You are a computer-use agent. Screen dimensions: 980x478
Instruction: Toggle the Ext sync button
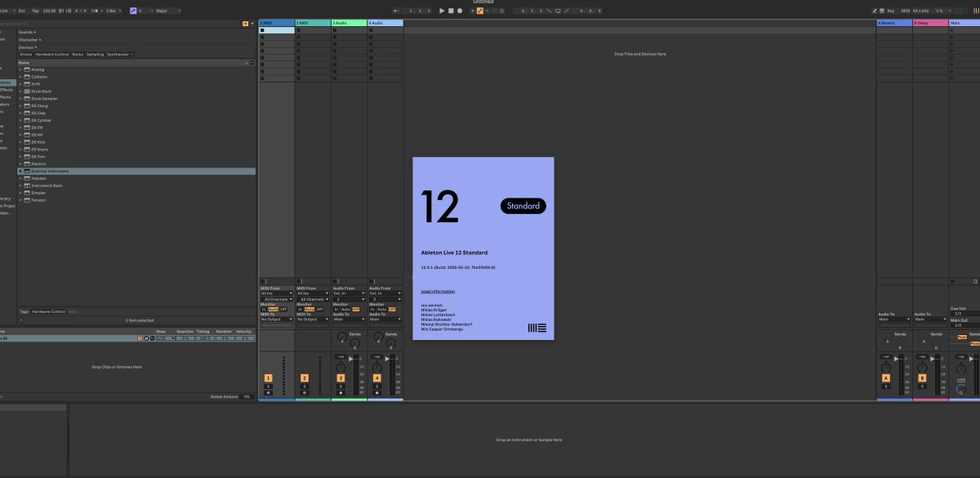coord(21,11)
